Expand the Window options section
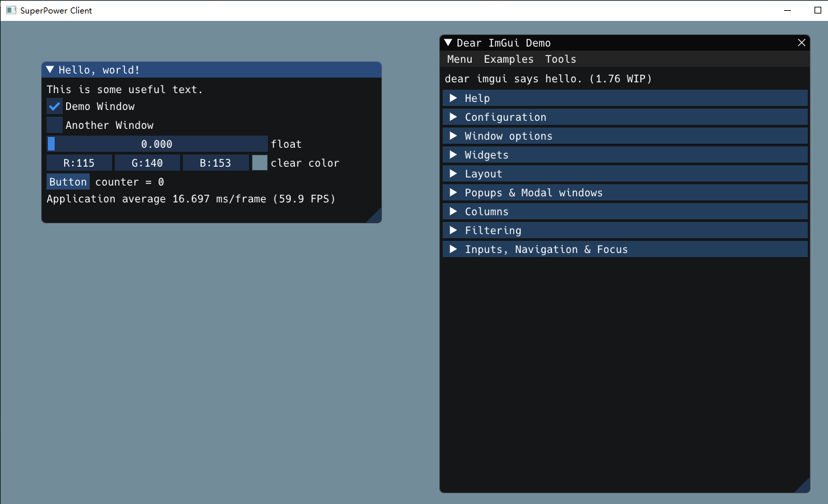The image size is (828, 504). pyautogui.click(x=625, y=136)
